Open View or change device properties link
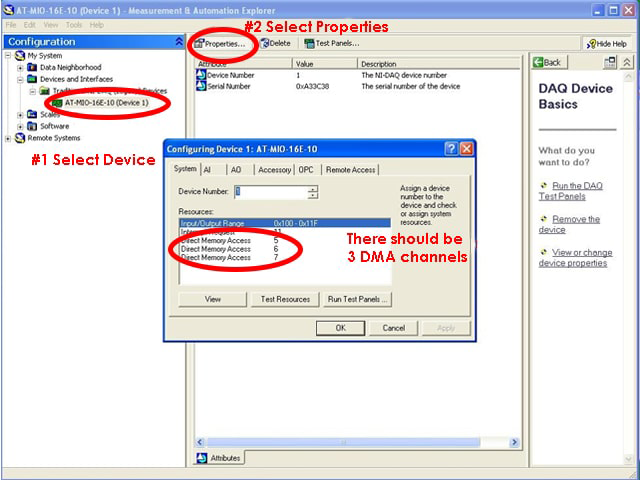Viewport: 640px width, 480px height. tap(576, 258)
